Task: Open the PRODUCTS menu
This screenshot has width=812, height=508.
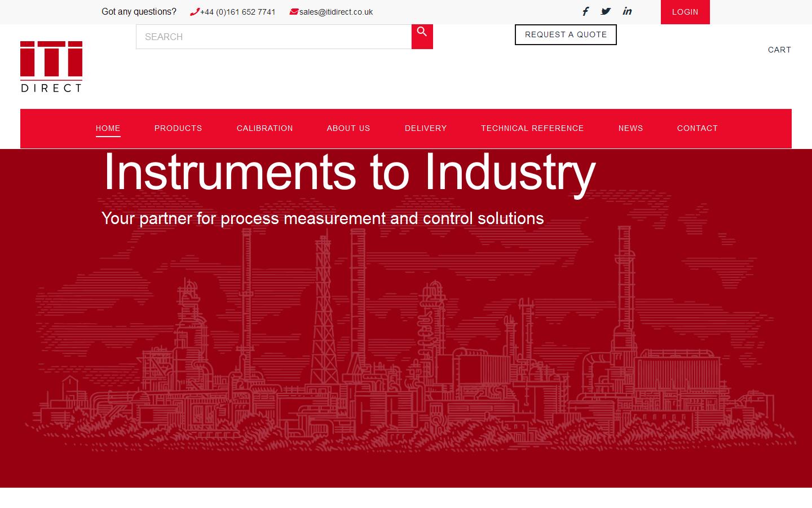Action: click(x=178, y=128)
